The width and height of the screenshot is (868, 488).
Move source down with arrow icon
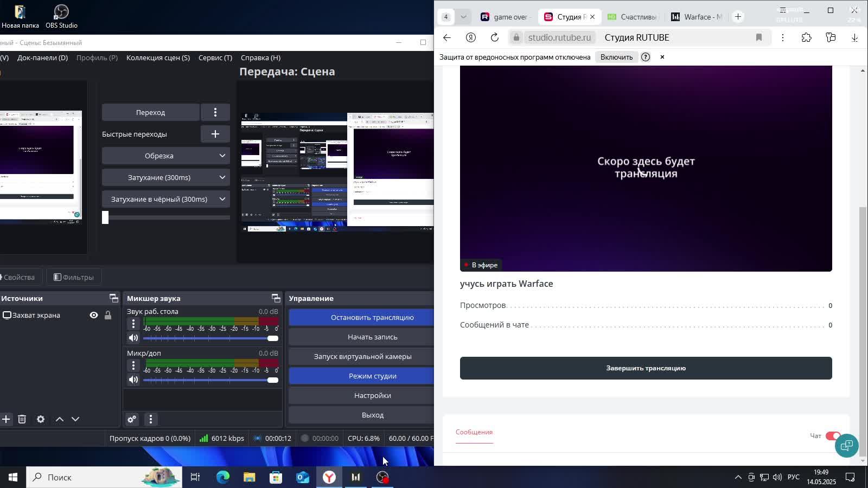click(75, 419)
